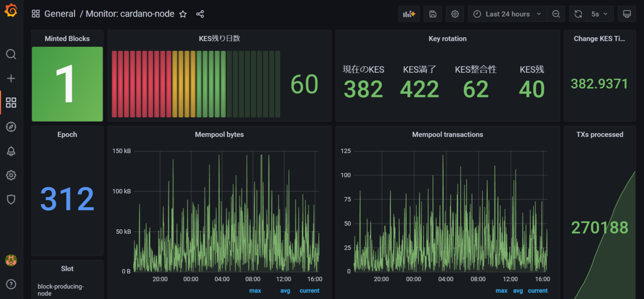This screenshot has height=299, width=644.
Task: Open the Configuration gear in sidebar
Action: 11,175
